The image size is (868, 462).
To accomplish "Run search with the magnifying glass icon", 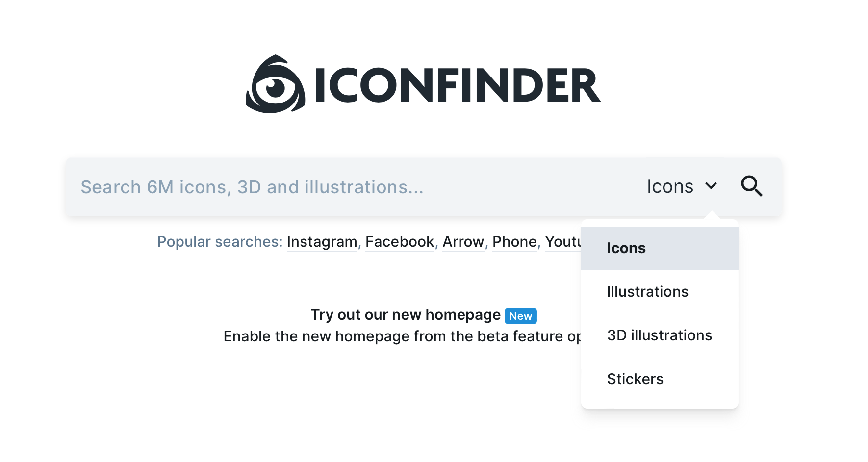I will [751, 186].
